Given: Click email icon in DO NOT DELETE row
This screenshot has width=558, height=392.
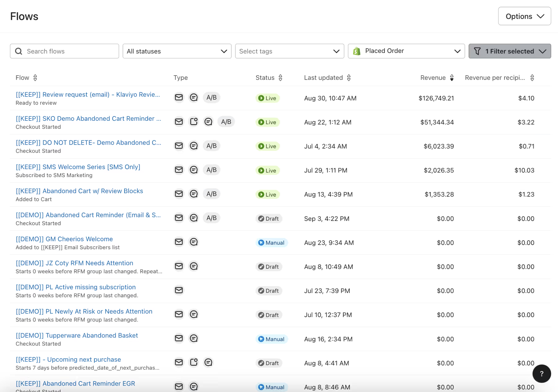Looking at the screenshot, I should click(x=179, y=146).
